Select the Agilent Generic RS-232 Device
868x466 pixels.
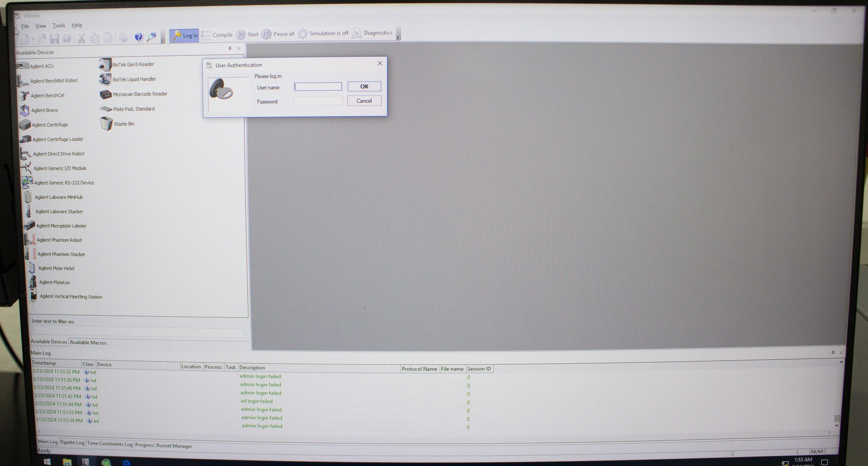point(58,183)
